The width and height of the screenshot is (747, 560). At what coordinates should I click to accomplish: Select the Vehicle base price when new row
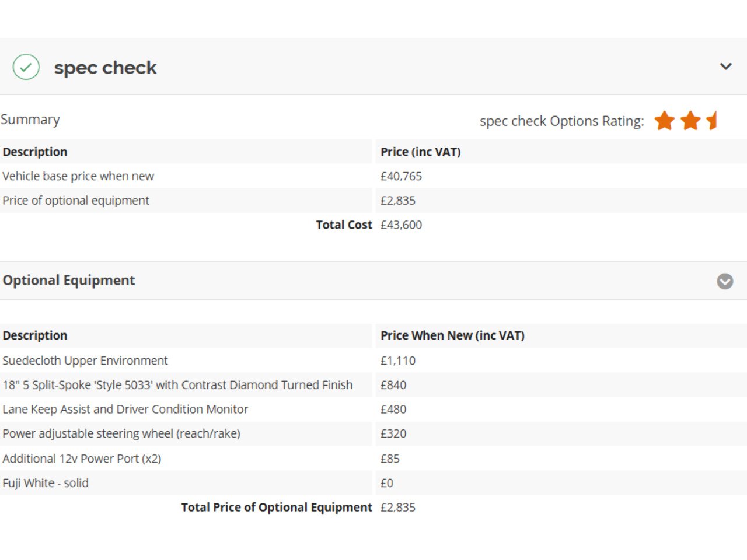tap(78, 176)
